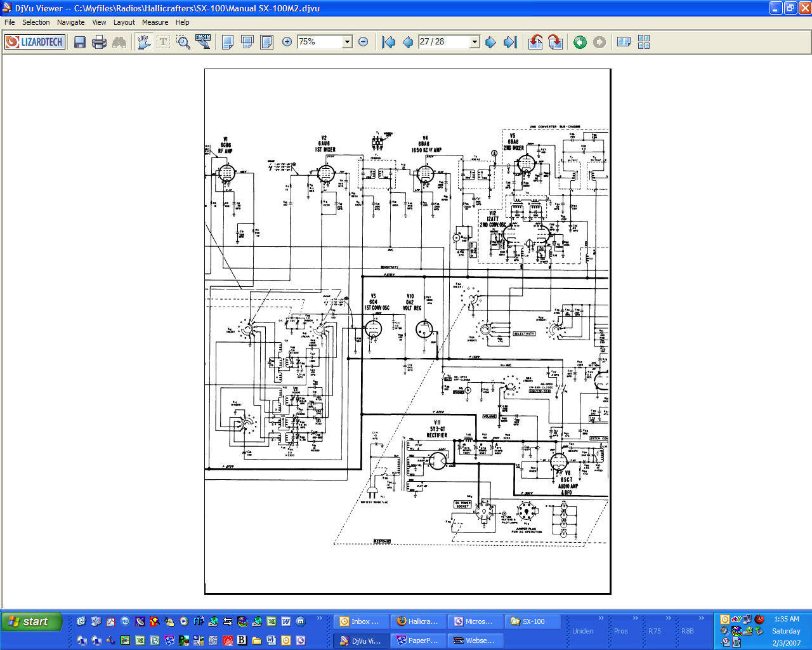Expand the R75 toolbar chevron

coord(669,618)
